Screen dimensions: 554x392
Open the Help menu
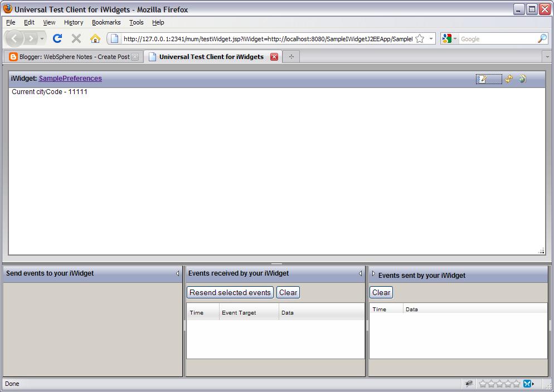tap(158, 22)
